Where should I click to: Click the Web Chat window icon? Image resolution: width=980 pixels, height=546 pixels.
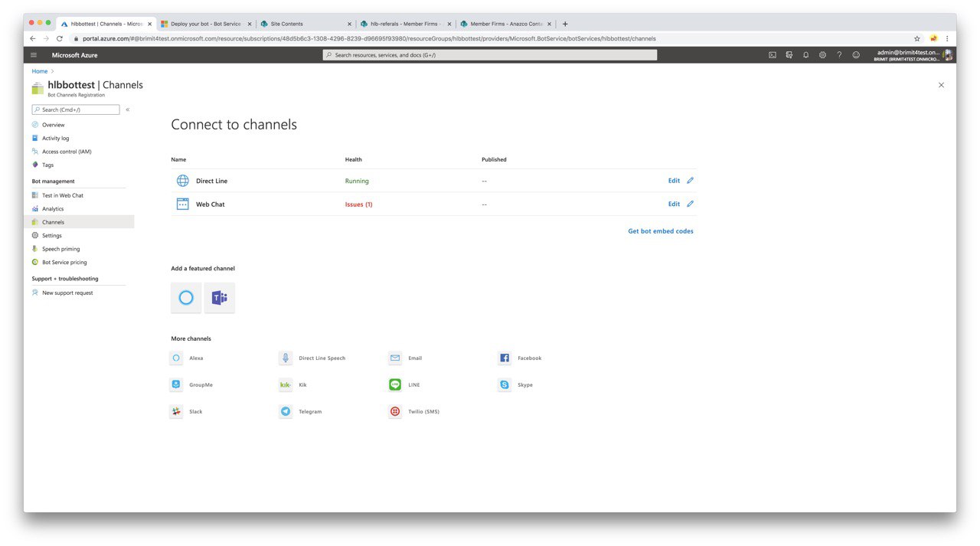[183, 204]
